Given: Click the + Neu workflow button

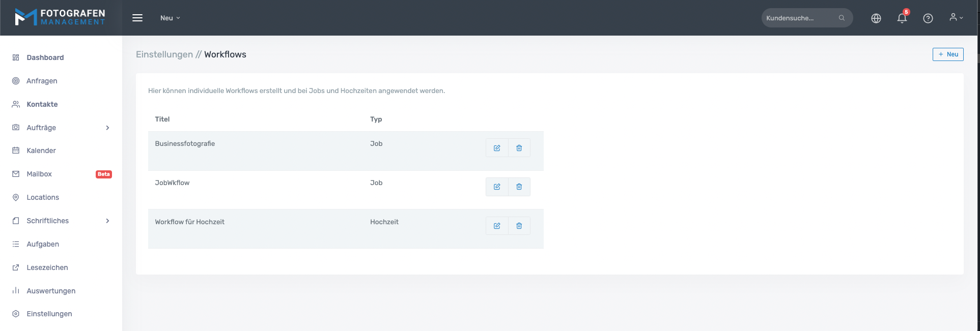Looking at the screenshot, I should coord(947,54).
